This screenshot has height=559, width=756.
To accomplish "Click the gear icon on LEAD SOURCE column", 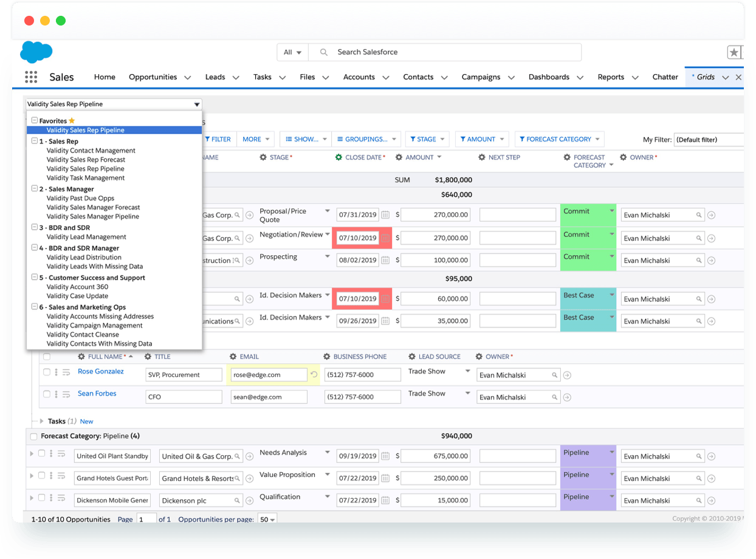I will (412, 357).
